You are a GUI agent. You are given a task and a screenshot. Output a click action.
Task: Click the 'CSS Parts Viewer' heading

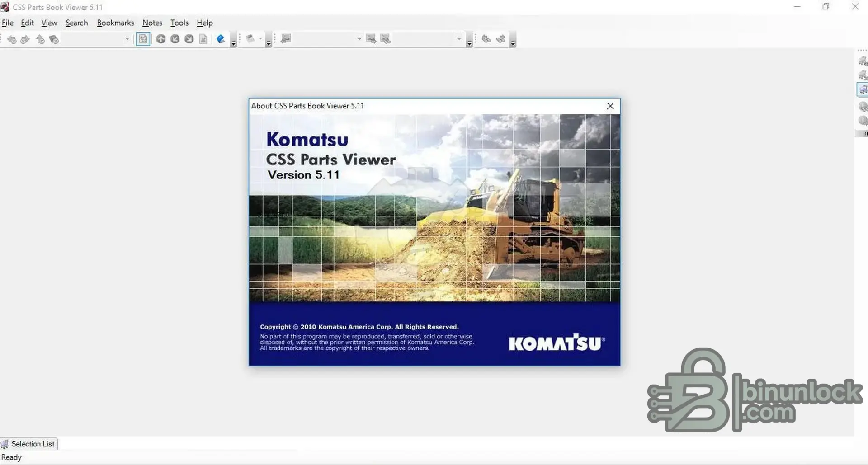coord(331,160)
